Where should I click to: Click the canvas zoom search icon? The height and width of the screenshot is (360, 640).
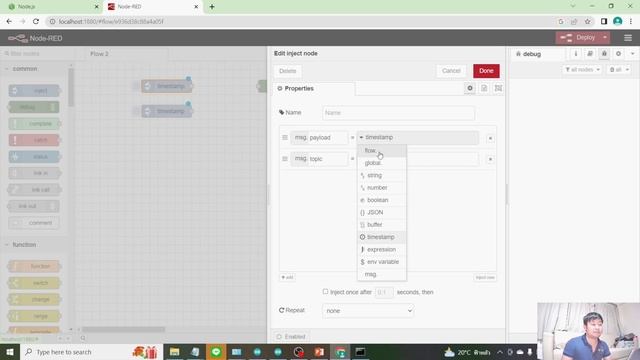83,338
